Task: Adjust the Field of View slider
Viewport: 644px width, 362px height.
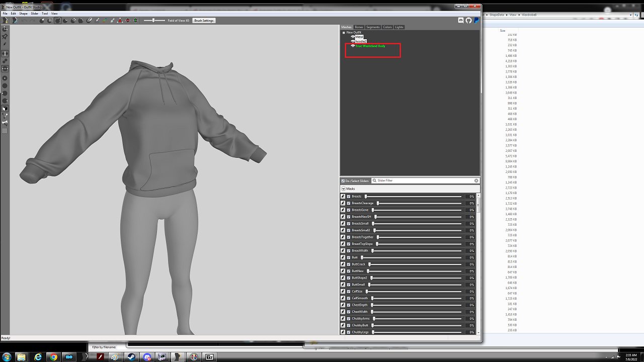Action: (x=154, y=21)
